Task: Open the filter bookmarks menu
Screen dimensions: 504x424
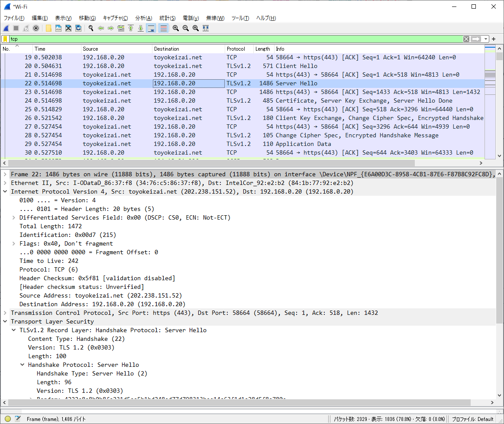Action: pyautogui.click(x=6, y=39)
